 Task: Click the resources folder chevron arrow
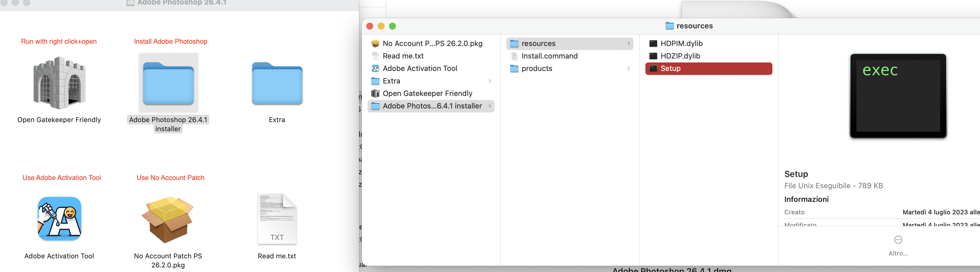628,43
